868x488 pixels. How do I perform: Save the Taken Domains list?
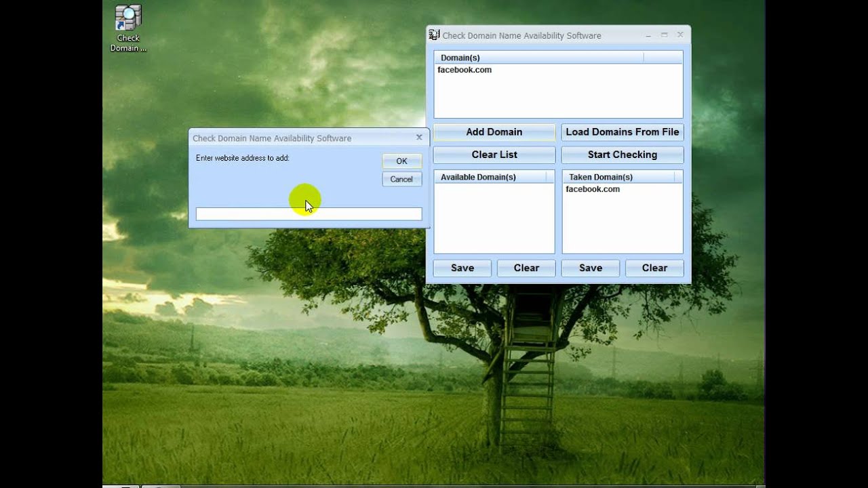591,268
